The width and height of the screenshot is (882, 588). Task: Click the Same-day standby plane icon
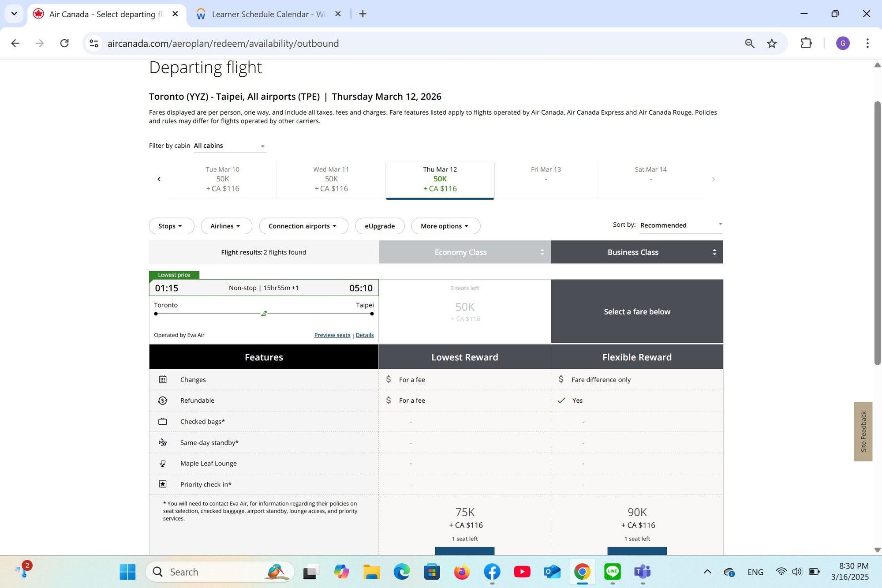coord(163,442)
